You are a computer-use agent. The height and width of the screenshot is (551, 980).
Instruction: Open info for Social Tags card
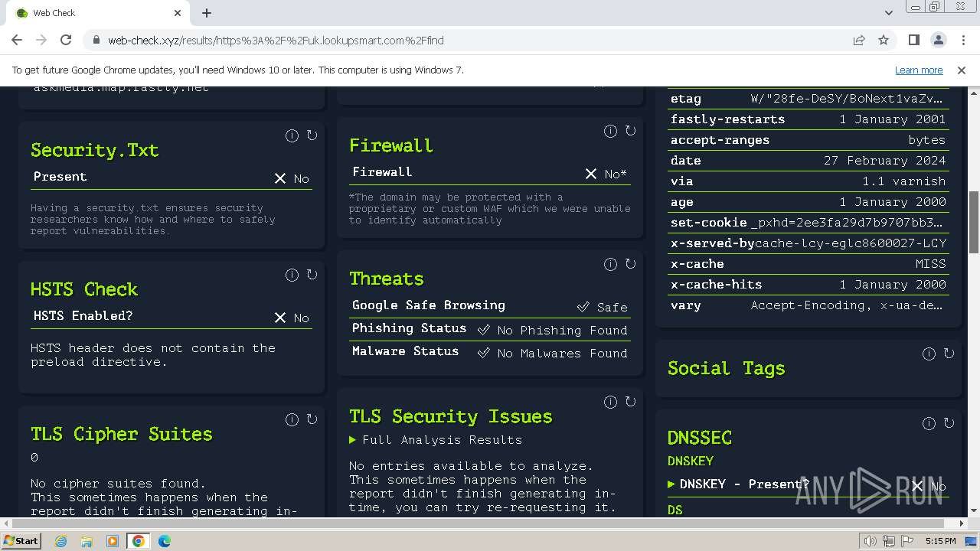pyautogui.click(x=929, y=354)
